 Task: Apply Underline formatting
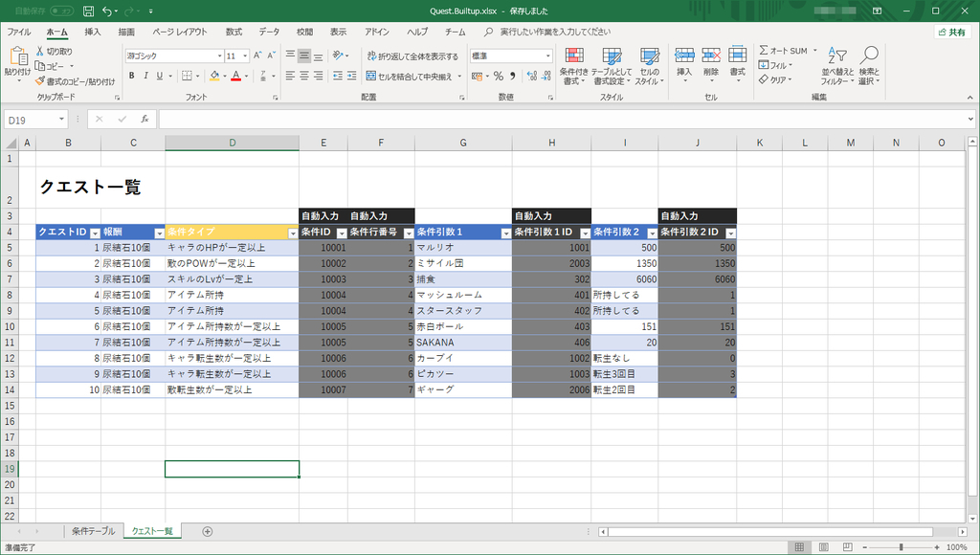click(160, 76)
